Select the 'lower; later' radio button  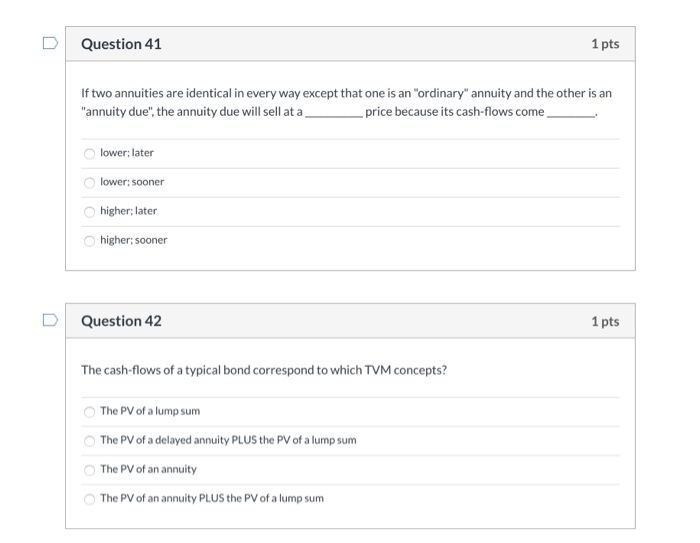pyautogui.click(x=89, y=153)
